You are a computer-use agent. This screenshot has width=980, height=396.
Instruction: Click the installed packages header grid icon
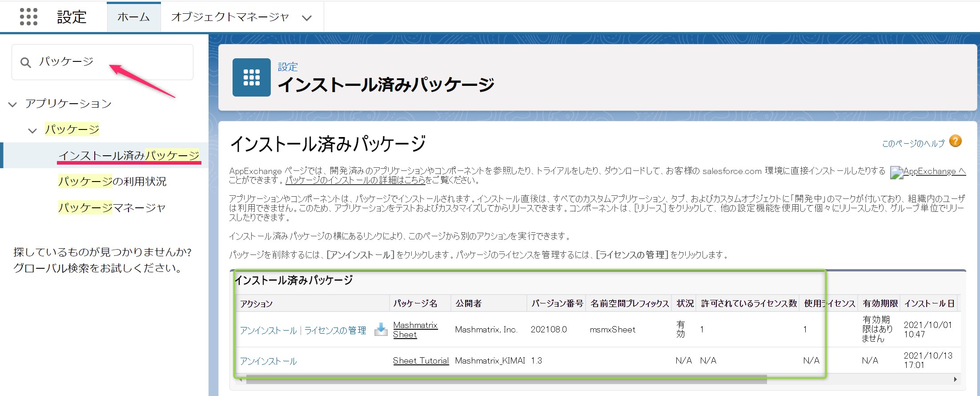tap(251, 77)
